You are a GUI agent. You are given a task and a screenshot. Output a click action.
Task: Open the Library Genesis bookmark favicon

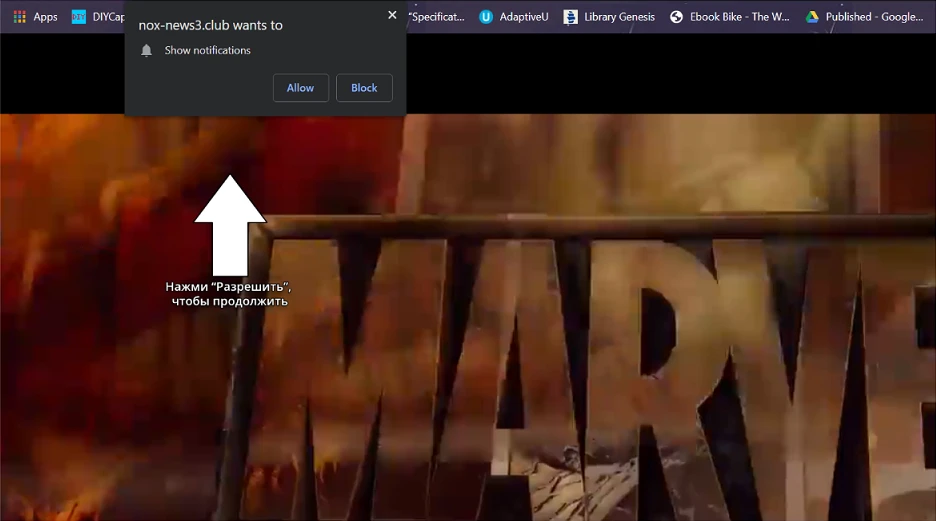(570, 17)
